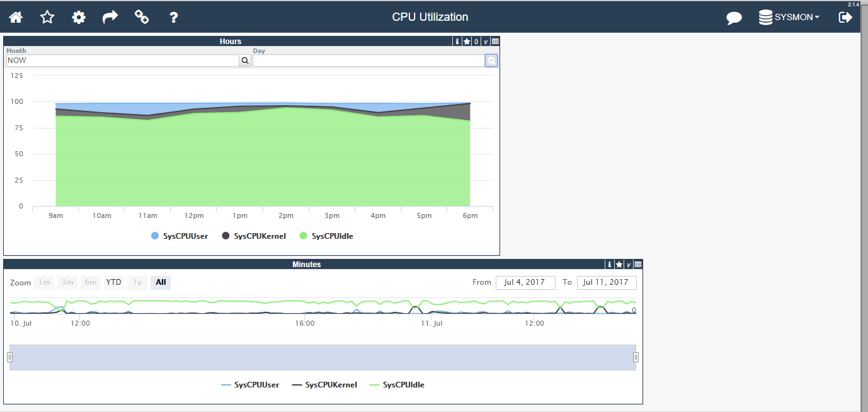Select the 1y zoom button
The height and width of the screenshot is (412, 868).
[x=137, y=282]
